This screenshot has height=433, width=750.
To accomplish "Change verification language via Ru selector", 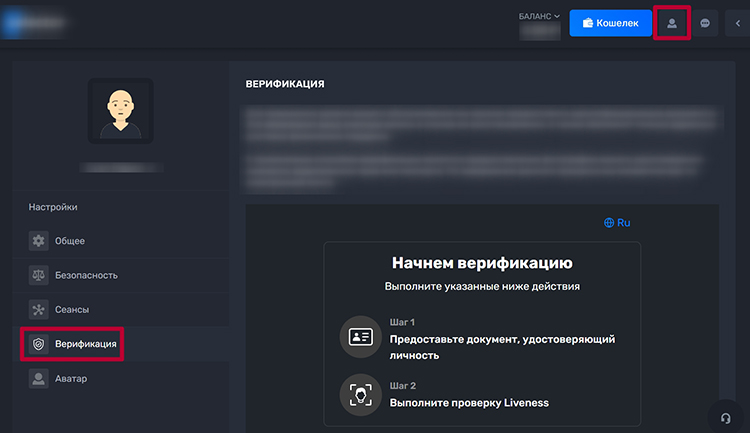I will click(617, 222).
